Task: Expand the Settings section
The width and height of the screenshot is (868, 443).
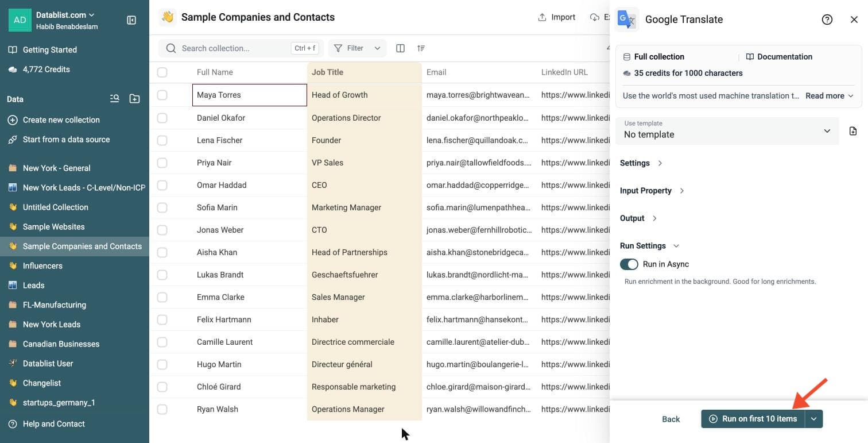Action: click(641, 163)
